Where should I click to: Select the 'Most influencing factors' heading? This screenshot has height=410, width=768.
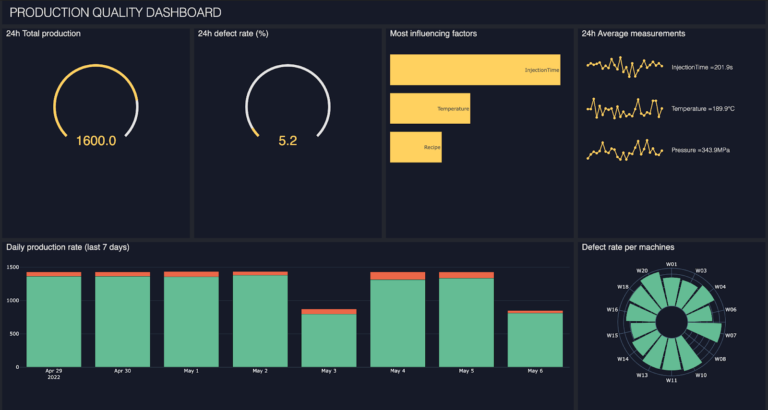[x=433, y=34]
